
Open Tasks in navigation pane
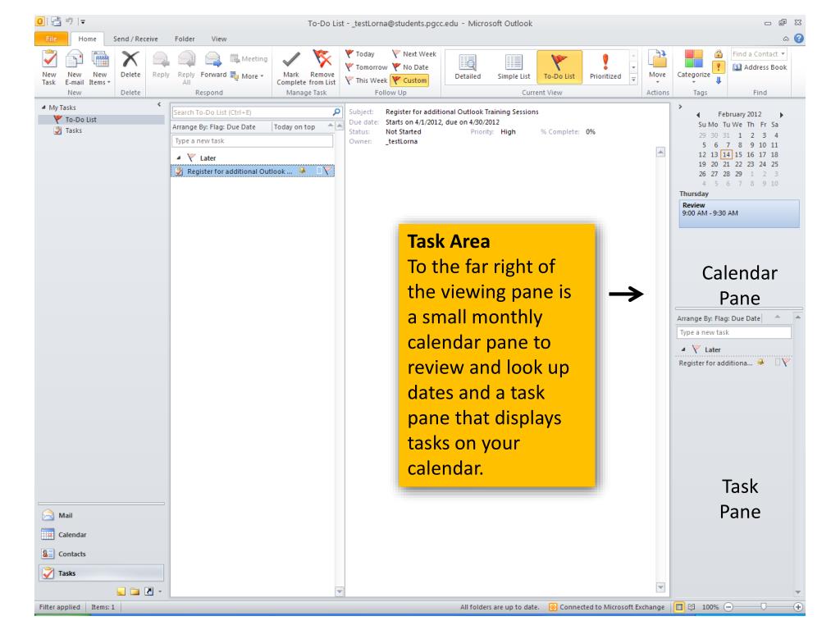(101, 573)
